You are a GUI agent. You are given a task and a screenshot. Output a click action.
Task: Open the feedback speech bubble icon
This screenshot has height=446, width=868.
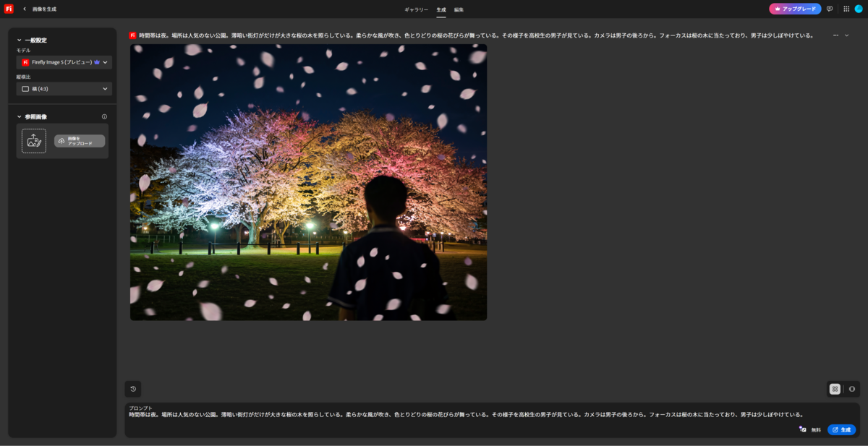830,9
